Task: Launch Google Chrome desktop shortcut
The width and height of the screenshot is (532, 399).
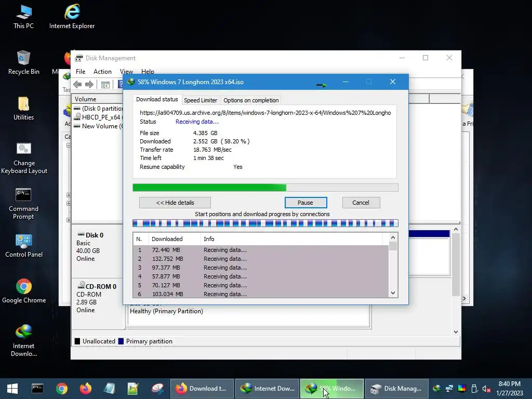Action: point(24,291)
